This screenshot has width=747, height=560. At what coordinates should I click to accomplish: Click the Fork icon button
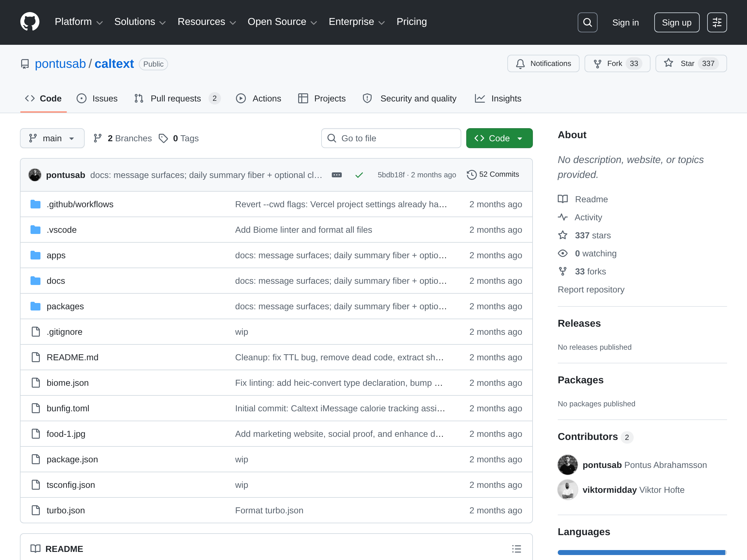(617, 63)
